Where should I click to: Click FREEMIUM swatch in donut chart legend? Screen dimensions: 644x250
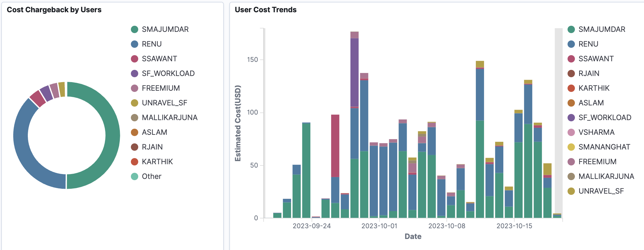135,88
